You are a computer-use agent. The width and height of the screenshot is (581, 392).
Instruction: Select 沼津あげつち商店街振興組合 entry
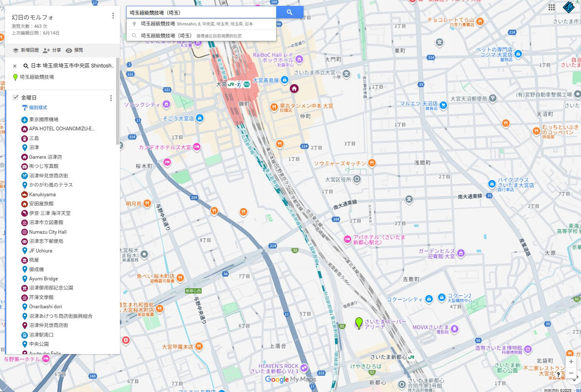[61, 317]
